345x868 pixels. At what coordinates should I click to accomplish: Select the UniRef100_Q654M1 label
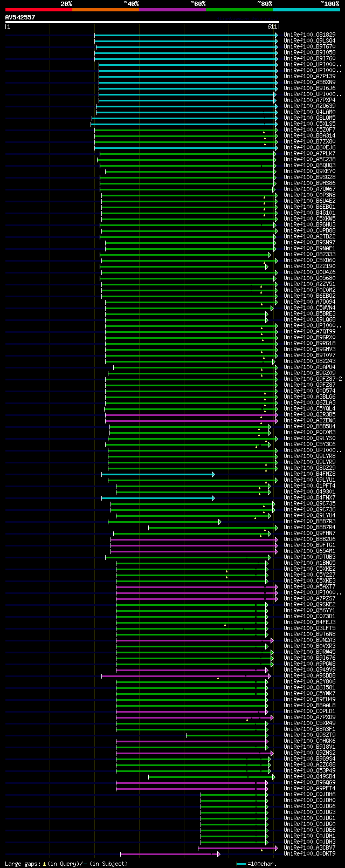309,551
